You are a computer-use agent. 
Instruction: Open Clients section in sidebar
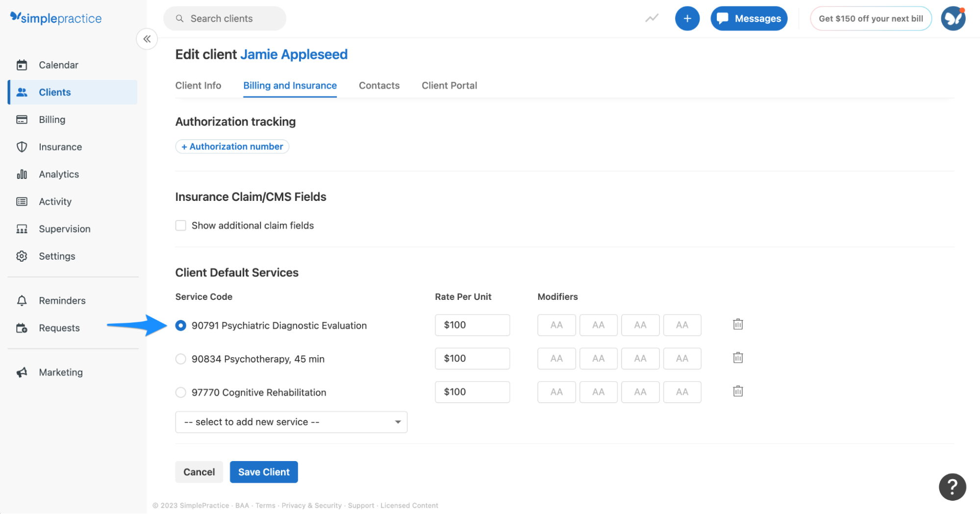point(73,92)
